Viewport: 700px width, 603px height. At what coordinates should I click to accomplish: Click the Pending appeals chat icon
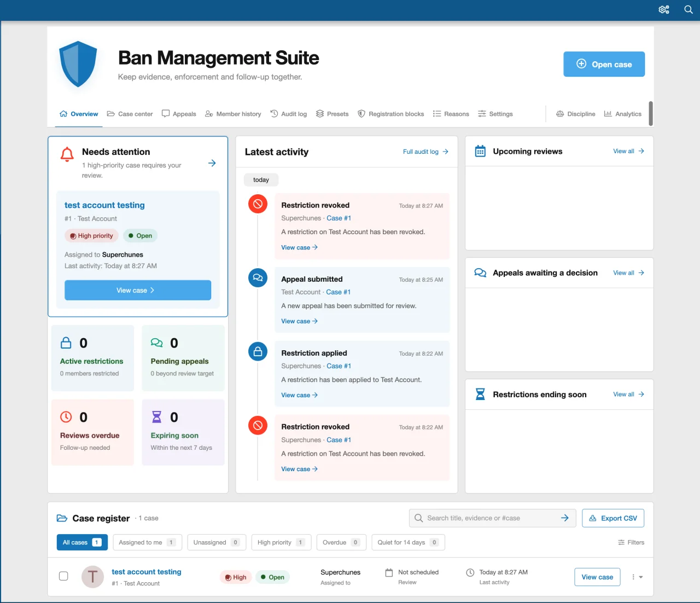point(156,343)
